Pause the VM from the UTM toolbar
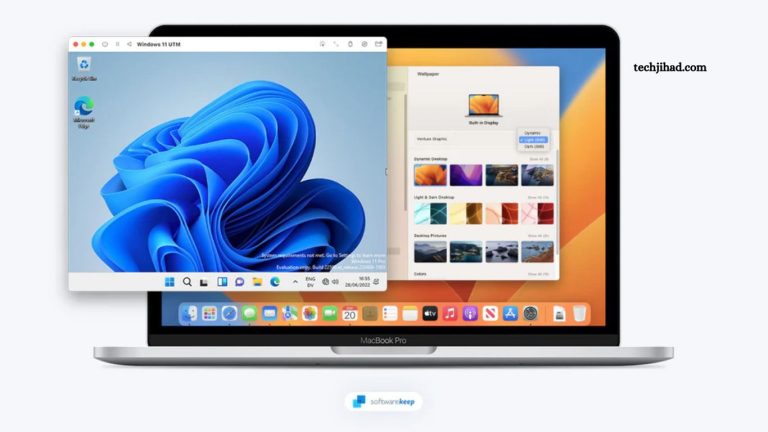 pos(118,44)
